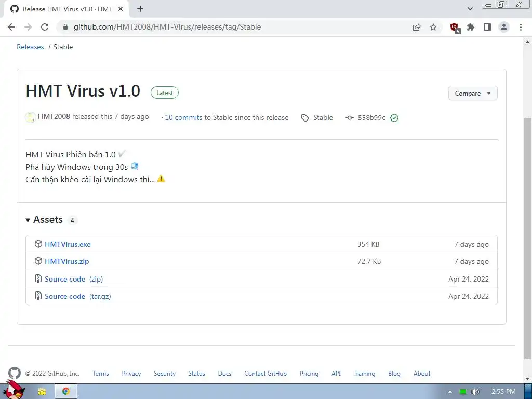This screenshot has height=399, width=532.
Task: Reload the page with refresh icon
Action: (x=45, y=27)
